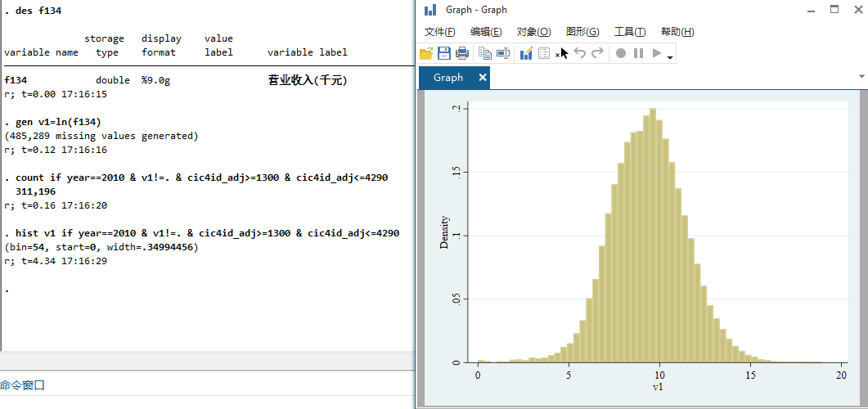Image resolution: width=868 pixels, height=409 pixels.
Task: Click the Undo arrow in the toolbar
Action: click(580, 53)
